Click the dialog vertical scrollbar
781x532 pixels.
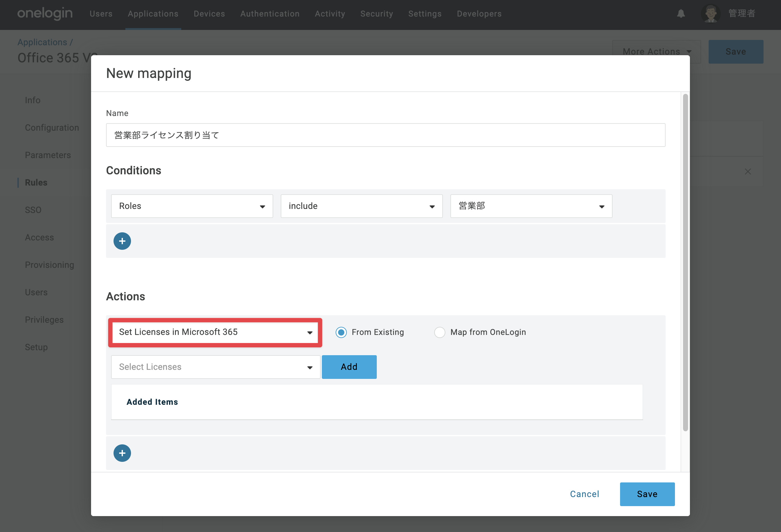[686, 262]
